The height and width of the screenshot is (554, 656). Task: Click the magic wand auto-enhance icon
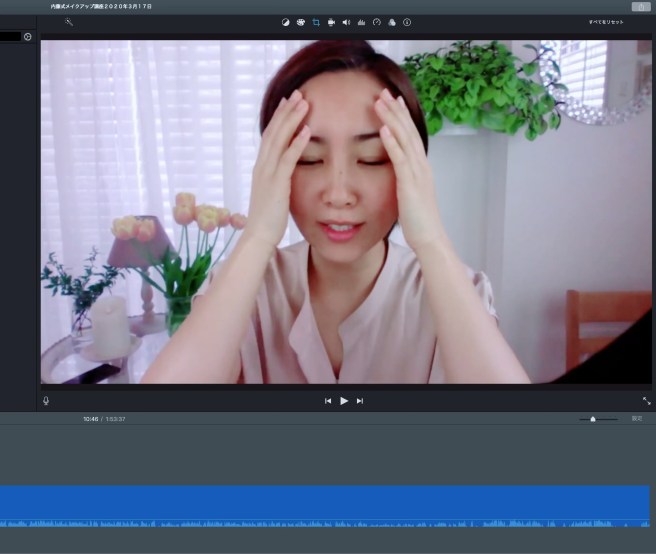coord(69,22)
